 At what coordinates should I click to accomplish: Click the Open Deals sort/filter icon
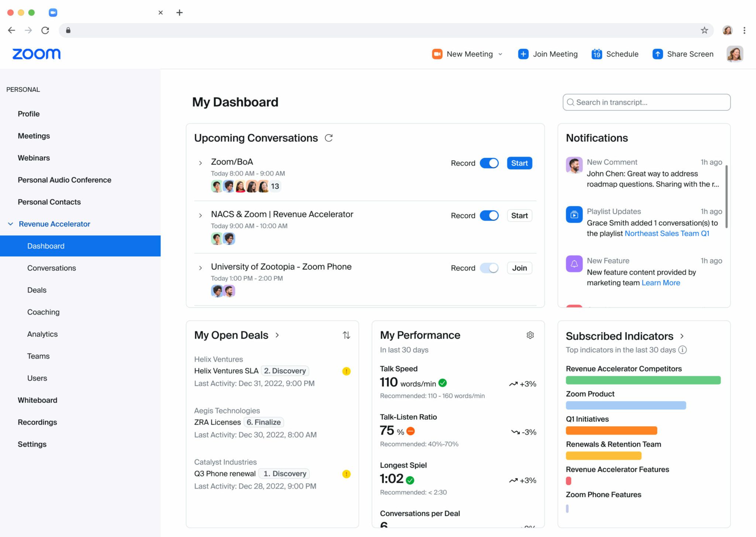[347, 335]
